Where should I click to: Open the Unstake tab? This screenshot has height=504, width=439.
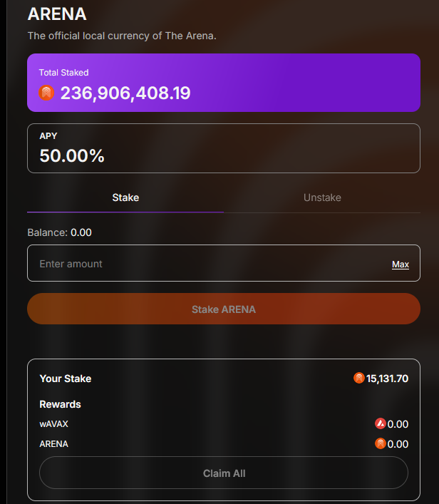point(322,197)
